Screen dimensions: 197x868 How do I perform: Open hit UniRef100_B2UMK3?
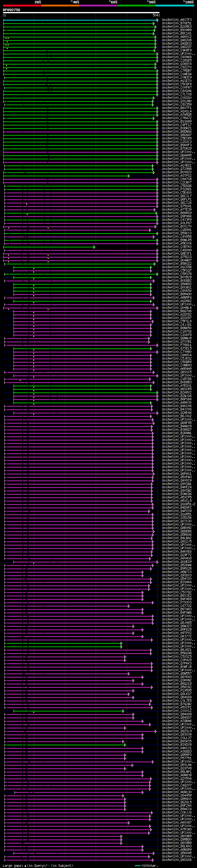[x=176, y=26]
